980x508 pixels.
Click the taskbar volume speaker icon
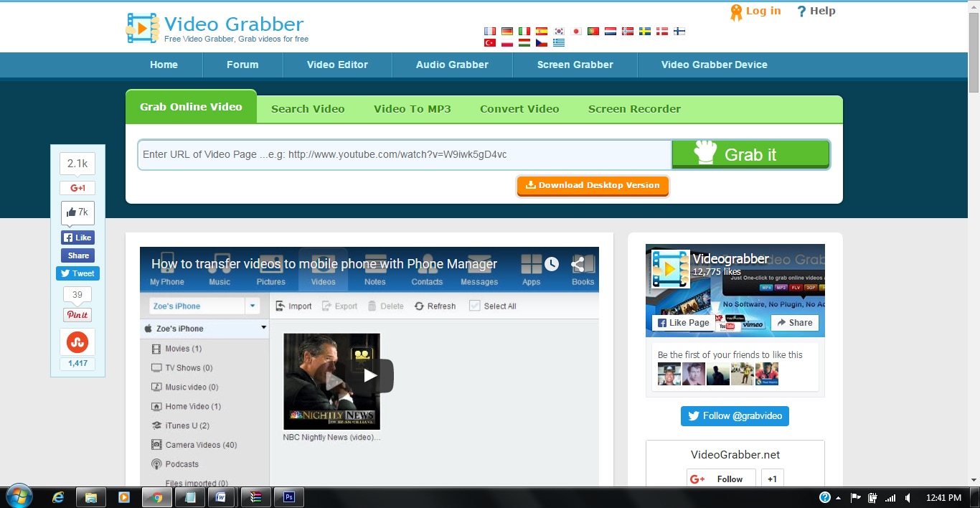pos(908,497)
